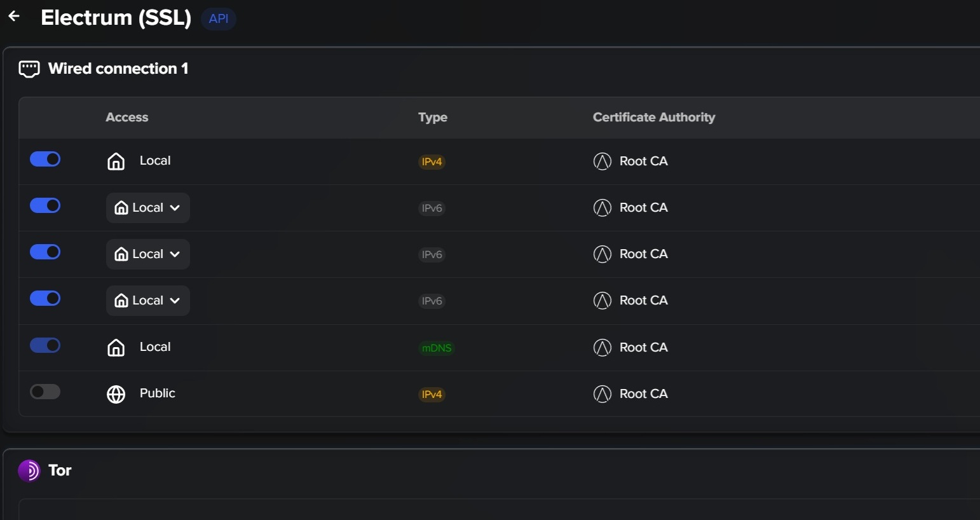Toggle the Local mDNS address switch
This screenshot has width=980, height=520.
[x=45, y=345]
